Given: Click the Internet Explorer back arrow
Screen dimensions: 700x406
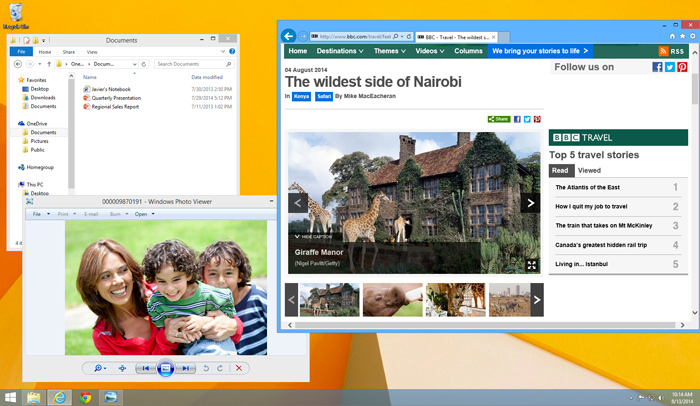Looking at the screenshot, I should [289, 36].
